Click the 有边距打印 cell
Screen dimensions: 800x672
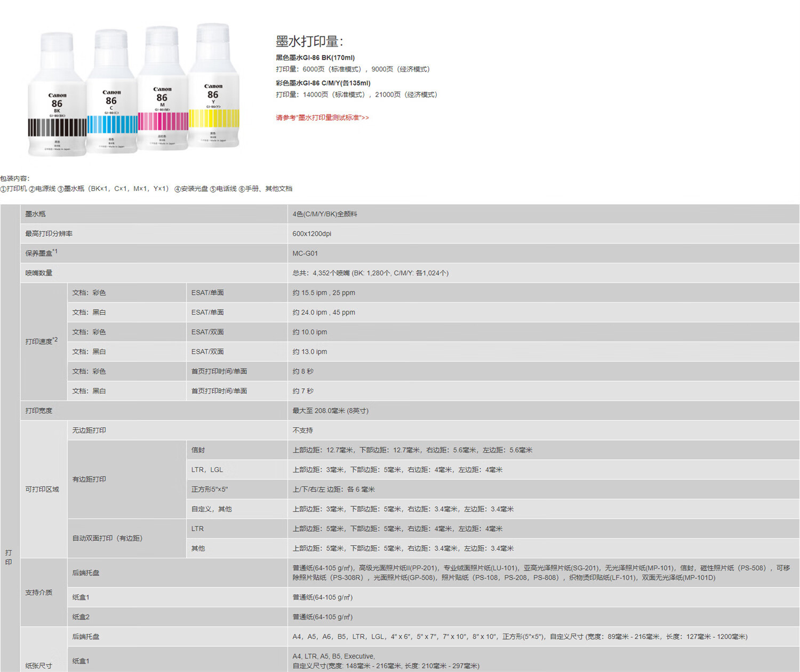pyautogui.click(x=126, y=479)
